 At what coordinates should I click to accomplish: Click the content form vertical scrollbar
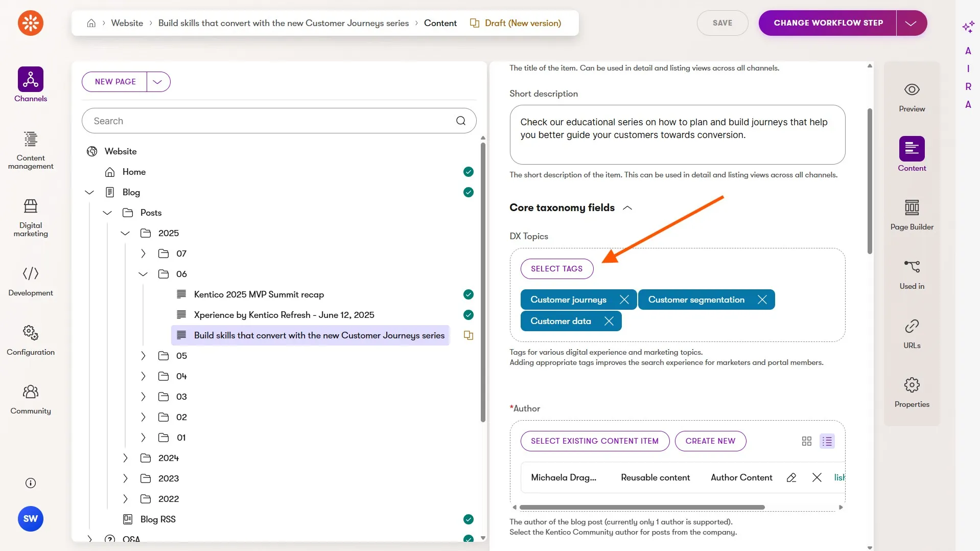[x=870, y=181]
